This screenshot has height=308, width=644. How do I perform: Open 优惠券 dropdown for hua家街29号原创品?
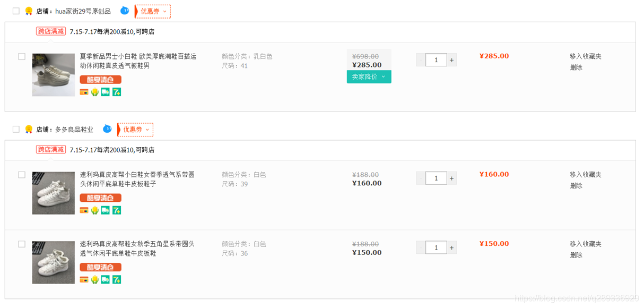[x=153, y=11]
